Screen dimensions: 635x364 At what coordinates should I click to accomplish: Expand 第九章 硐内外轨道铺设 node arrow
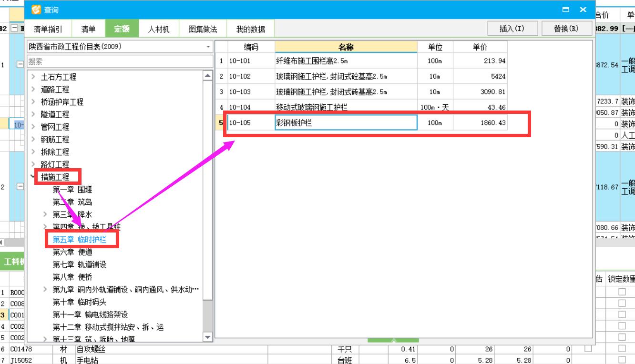[45, 289]
